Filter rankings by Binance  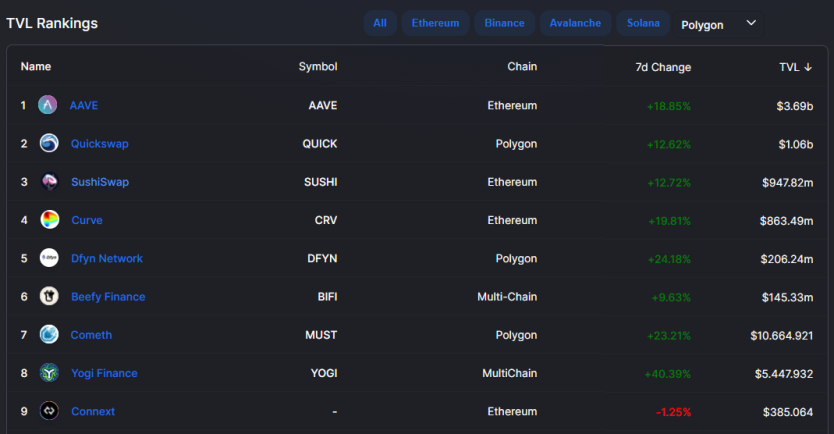point(504,23)
